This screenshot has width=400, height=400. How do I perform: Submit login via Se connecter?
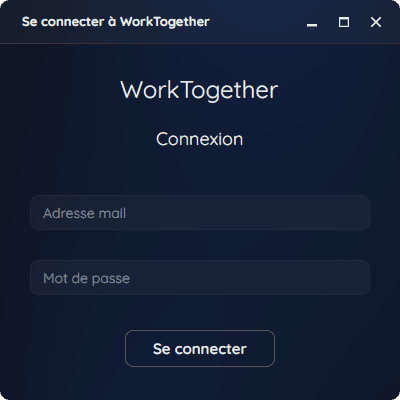pyautogui.click(x=200, y=349)
